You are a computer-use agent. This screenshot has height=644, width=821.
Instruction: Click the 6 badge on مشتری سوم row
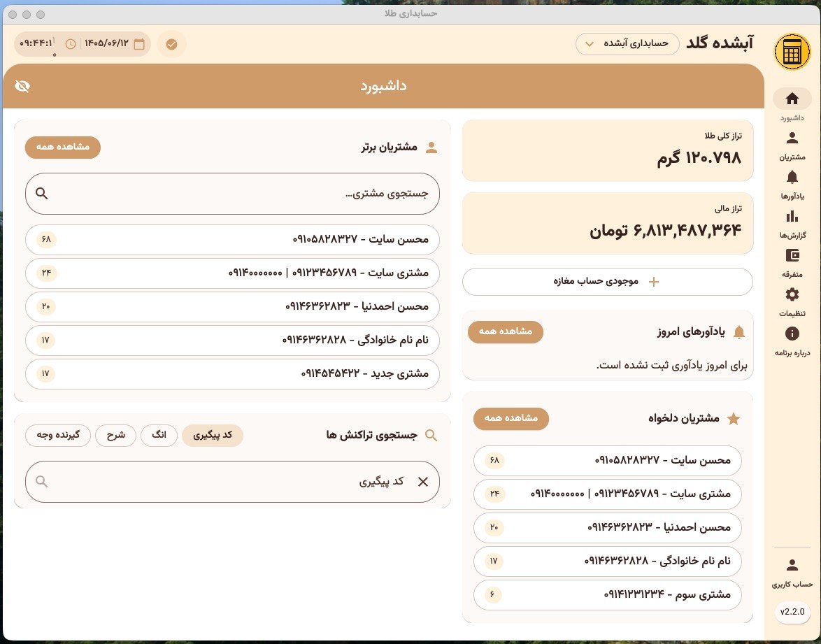(x=492, y=595)
